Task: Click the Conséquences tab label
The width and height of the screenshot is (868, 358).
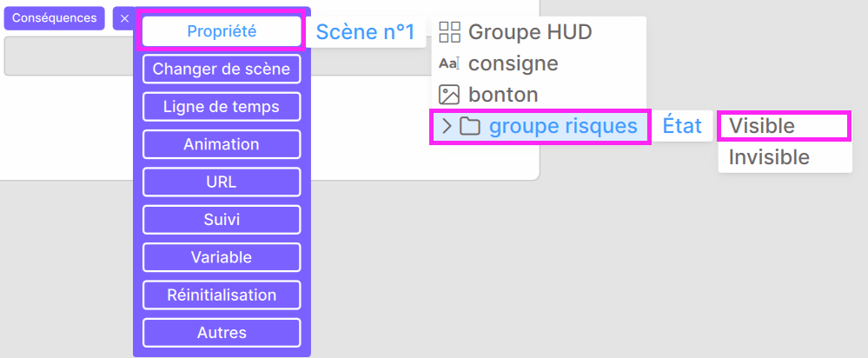Action: tap(54, 18)
